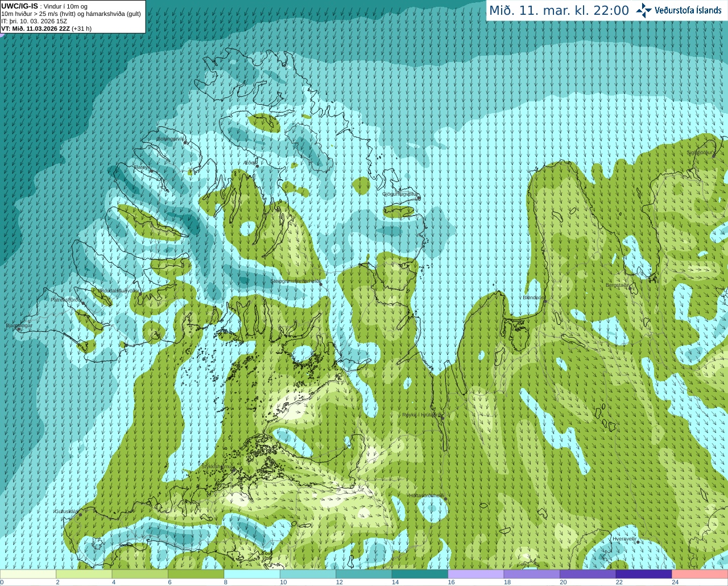Click the Flateyri station label
Image resolution: width=728 pixels, height=586 pixels.
pos(141,167)
